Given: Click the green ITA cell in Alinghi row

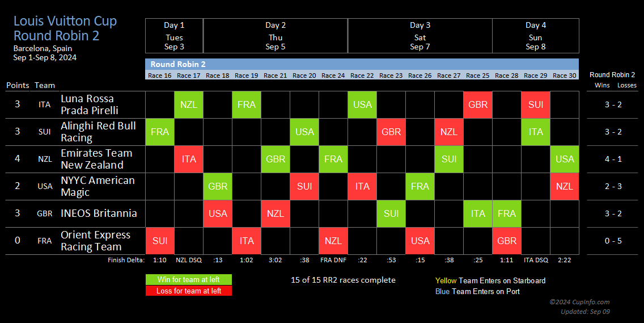Looking at the screenshot, I should [536, 132].
